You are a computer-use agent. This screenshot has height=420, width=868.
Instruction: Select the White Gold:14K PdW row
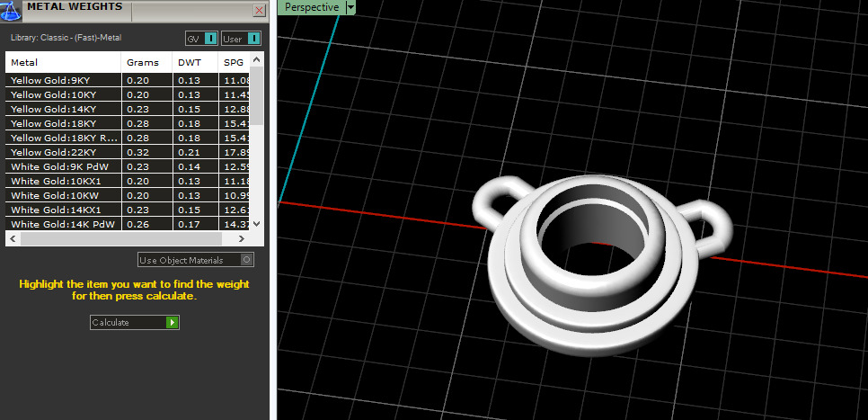(x=128, y=225)
